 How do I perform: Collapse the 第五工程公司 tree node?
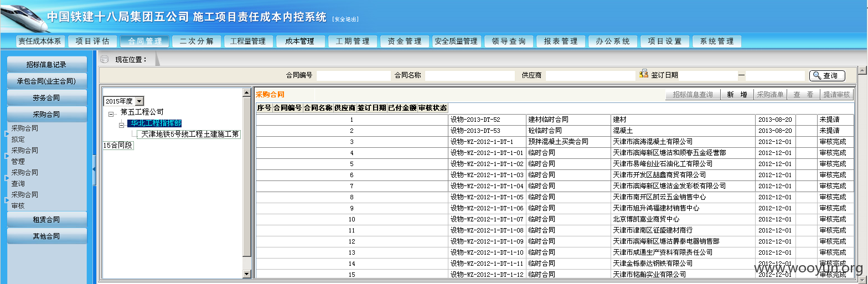[x=111, y=115]
